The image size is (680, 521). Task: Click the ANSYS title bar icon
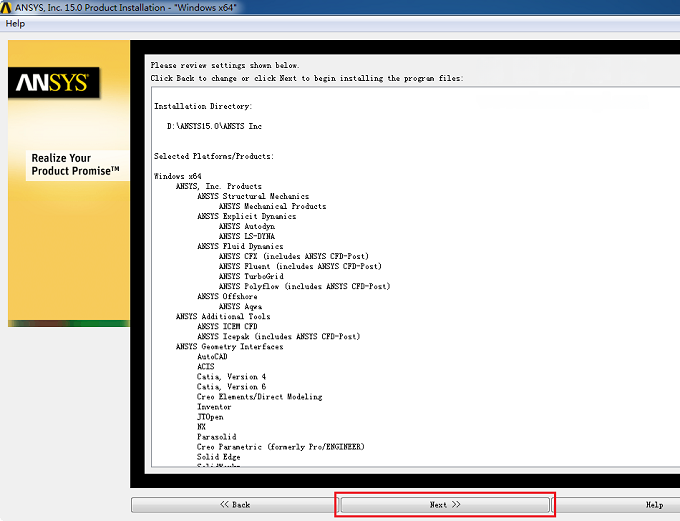tap(6, 7)
